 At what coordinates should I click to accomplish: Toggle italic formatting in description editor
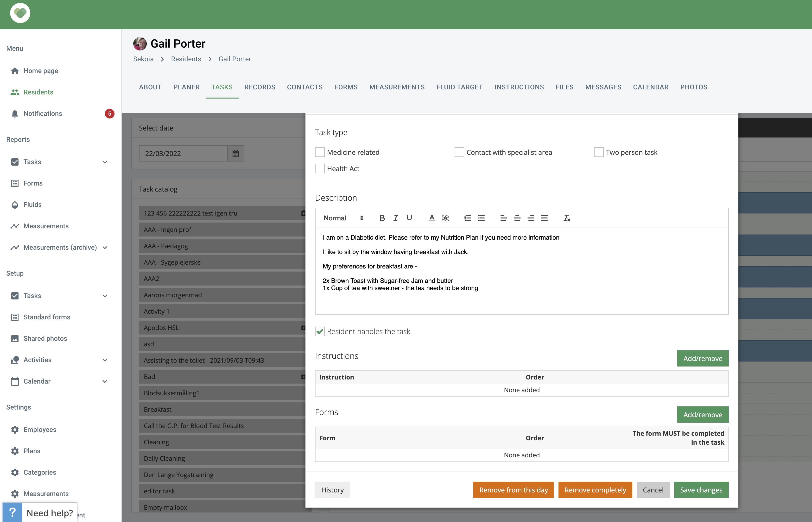coord(395,218)
